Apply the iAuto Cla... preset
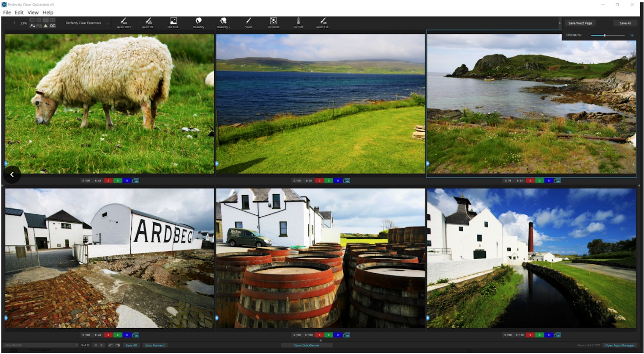The image size is (644, 354). pyautogui.click(x=323, y=23)
